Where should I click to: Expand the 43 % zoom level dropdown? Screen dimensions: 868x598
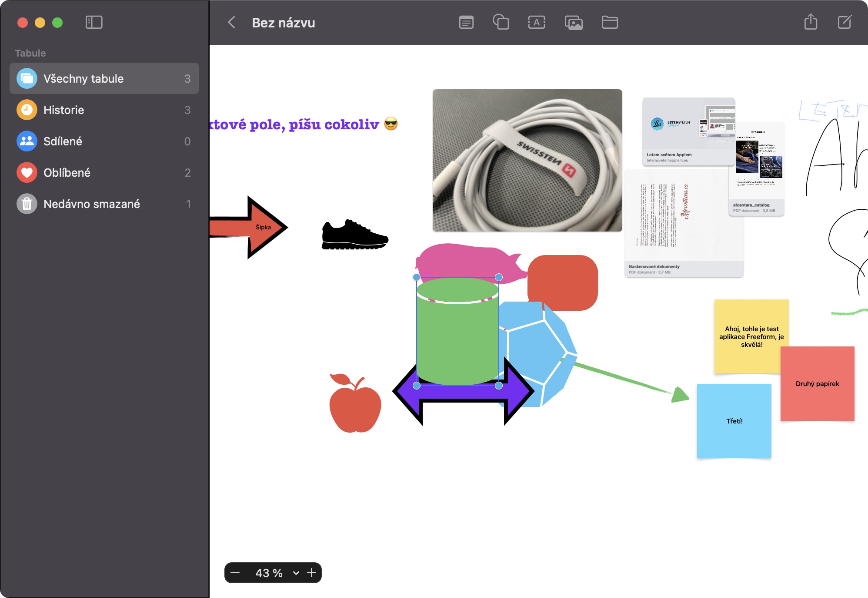click(x=296, y=573)
